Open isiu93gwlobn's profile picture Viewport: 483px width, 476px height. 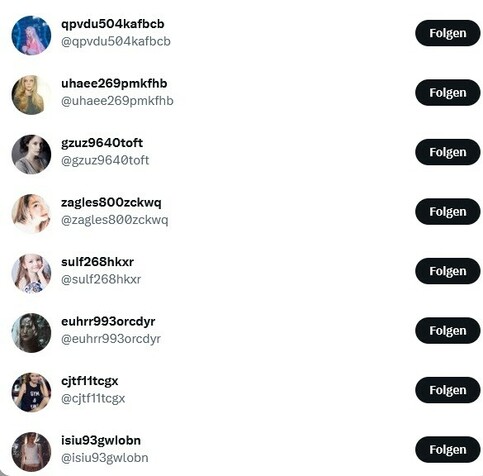coord(31,452)
